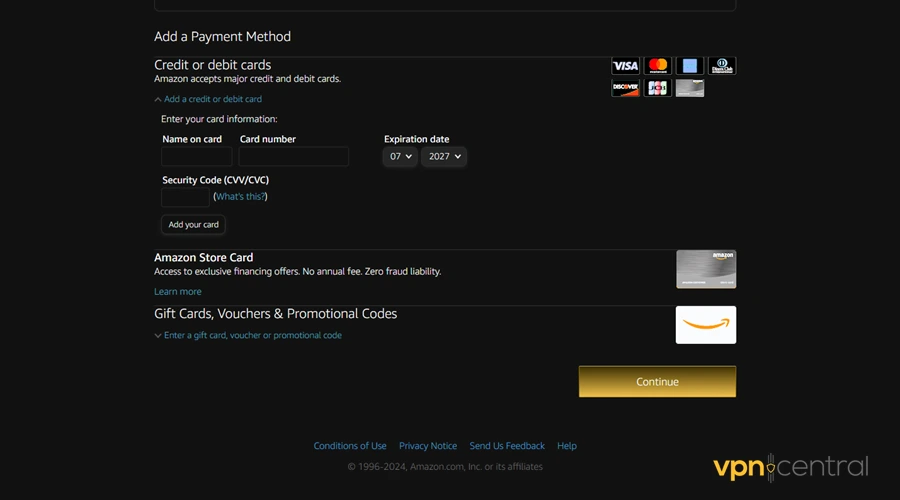Viewport: 900px width, 500px height.
Task: Click the Visa card logo
Action: (625, 66)
